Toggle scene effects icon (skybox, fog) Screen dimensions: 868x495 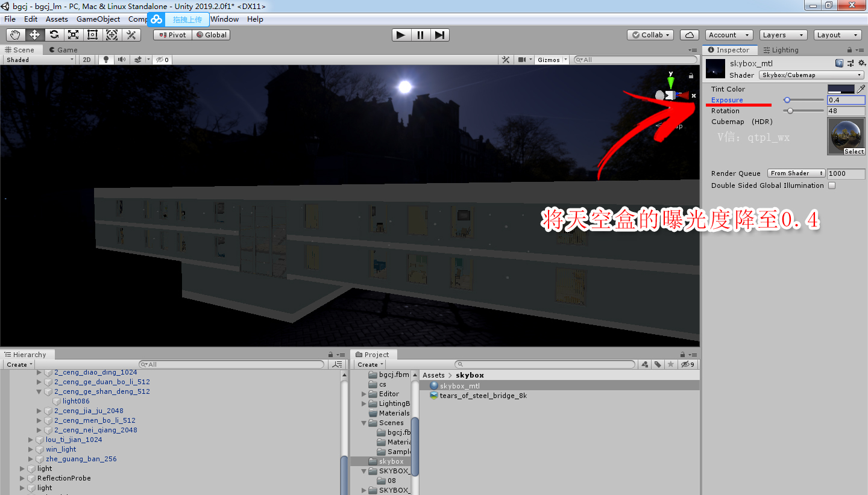[138, 60]
